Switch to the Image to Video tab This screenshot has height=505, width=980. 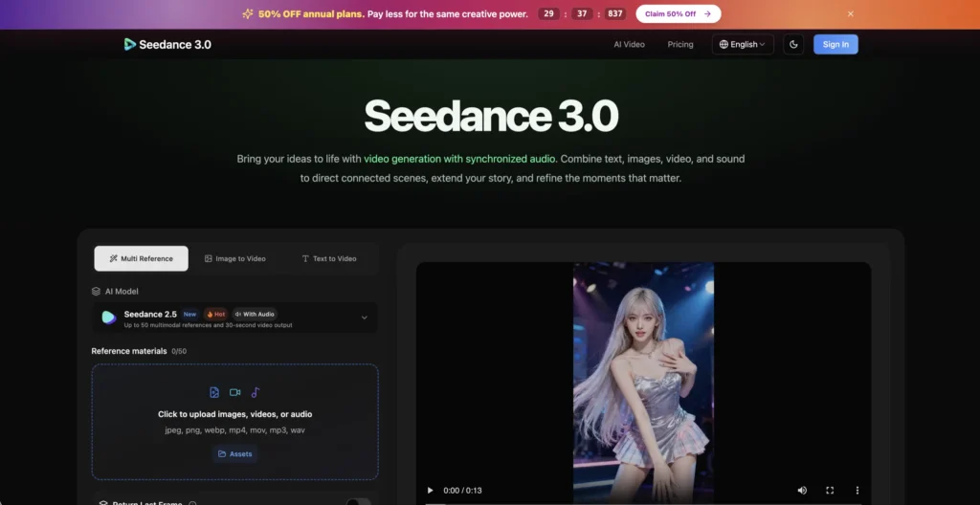point(235,258)
